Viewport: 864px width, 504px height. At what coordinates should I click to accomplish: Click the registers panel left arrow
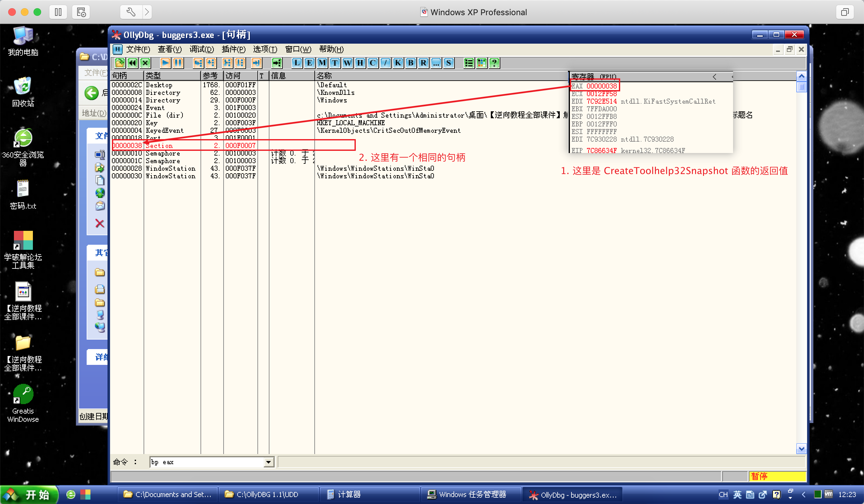[x=714, y=77]
